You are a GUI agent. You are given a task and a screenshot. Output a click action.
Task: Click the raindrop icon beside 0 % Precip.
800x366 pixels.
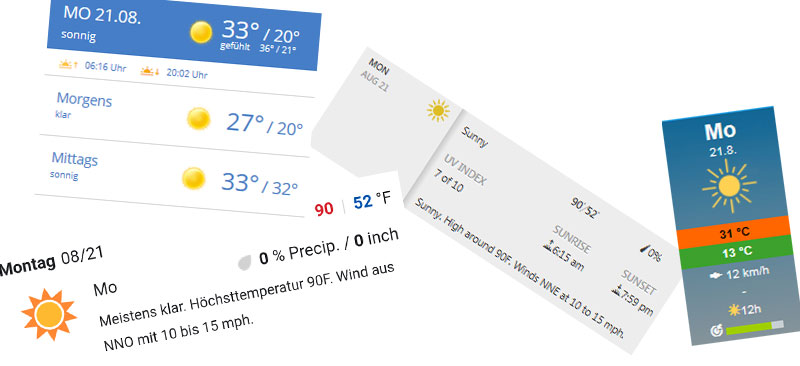(x=245, y=262)
